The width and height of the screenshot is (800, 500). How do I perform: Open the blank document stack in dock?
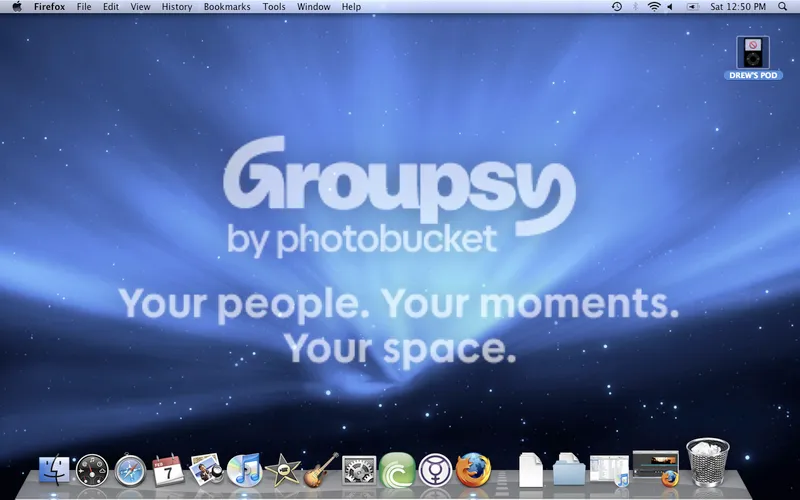coord(531,470)
